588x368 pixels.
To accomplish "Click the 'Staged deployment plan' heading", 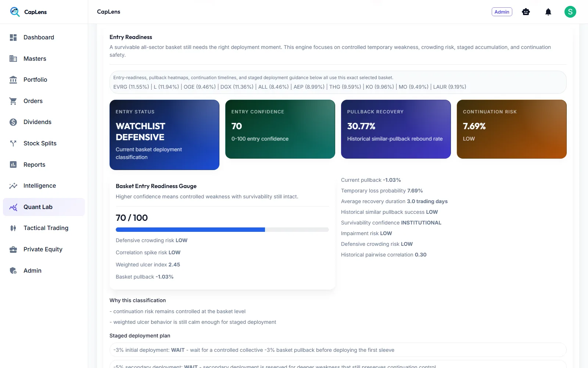I will point(140,336).
